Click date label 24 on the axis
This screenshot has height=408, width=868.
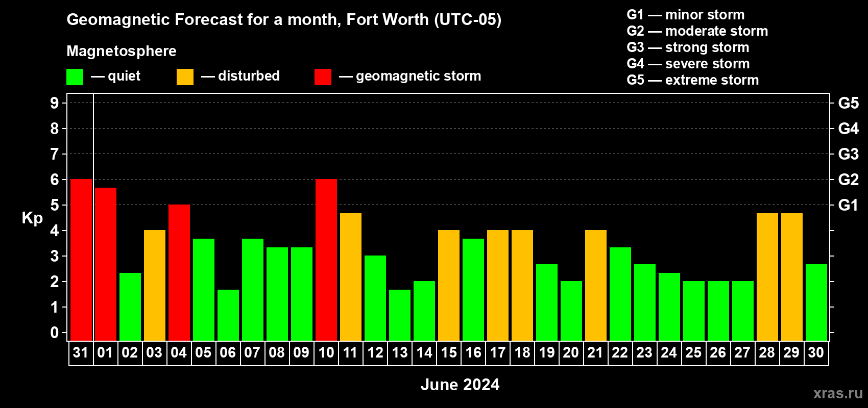click(669, 352)
